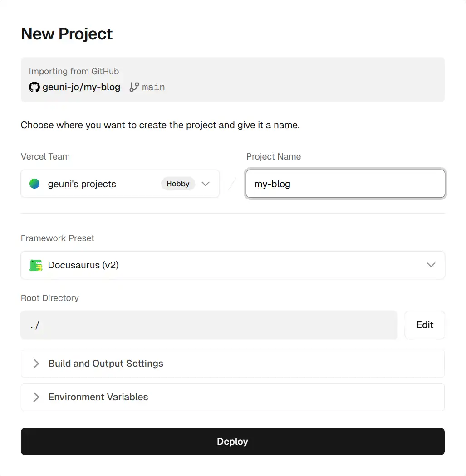
Task: Click the Docusaurus dinosaur icon
Action: click(36, 265)
